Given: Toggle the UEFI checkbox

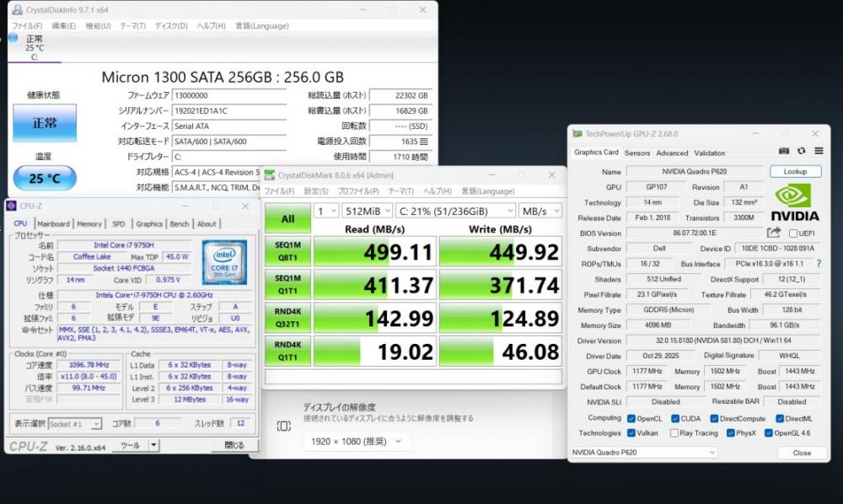Looking at the screenshot, I should 793,233.
